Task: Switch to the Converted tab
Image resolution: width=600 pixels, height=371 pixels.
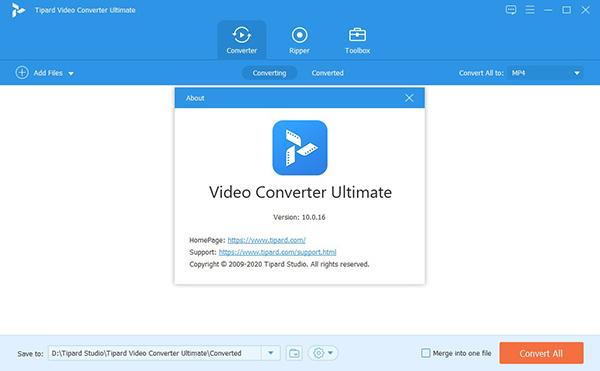Action: tap(328, 73)
